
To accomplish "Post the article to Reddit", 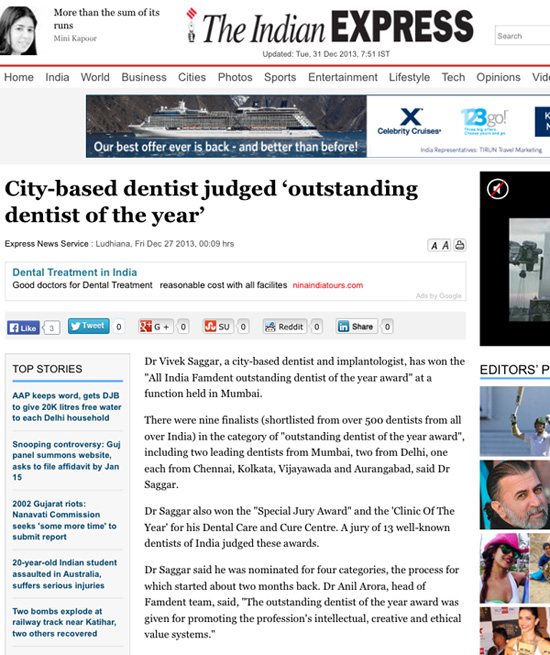I will coord(285,327).
